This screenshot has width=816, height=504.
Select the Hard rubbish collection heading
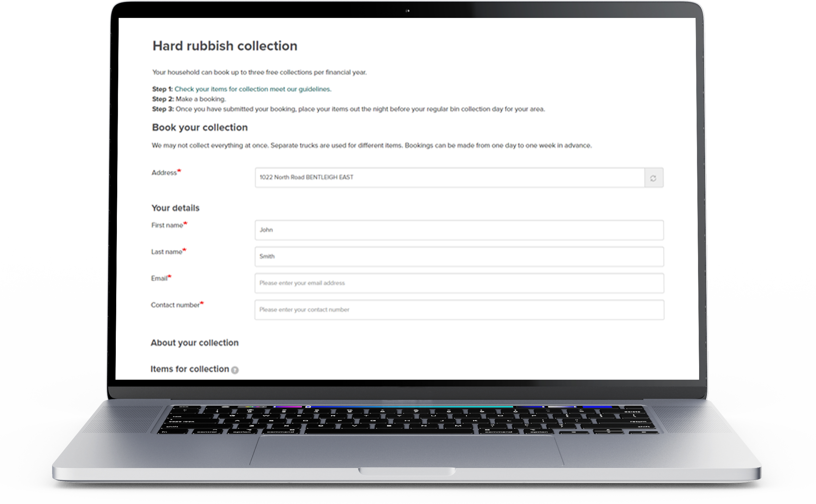[x=225, y=46]
